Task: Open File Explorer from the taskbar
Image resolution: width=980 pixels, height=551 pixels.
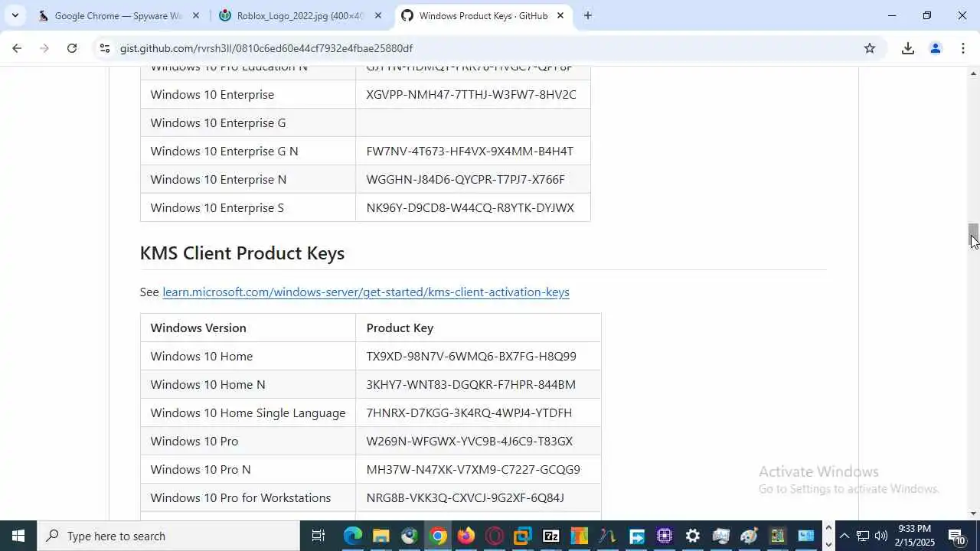Action: click(381, 536)
